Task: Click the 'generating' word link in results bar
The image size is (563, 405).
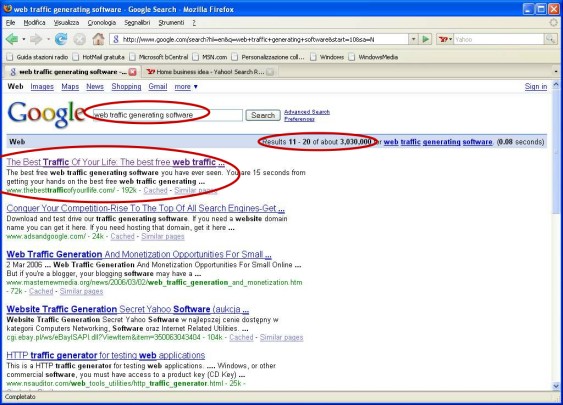Action: (442, 142)
